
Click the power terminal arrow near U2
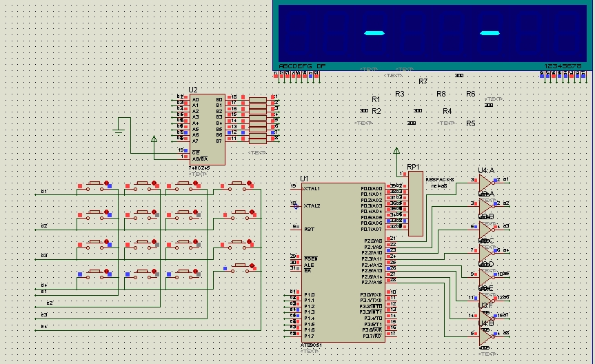(x=153, y=139)
